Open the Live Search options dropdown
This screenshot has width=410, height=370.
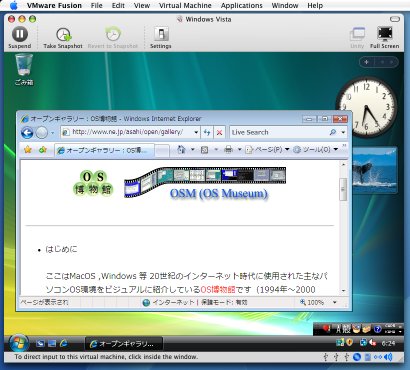pos(343,132)
